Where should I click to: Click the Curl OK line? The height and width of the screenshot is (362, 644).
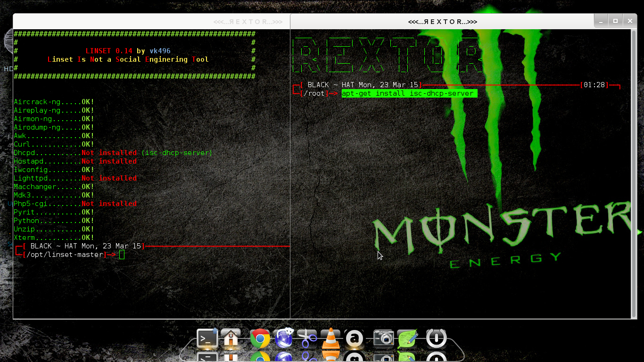[54, 144]
